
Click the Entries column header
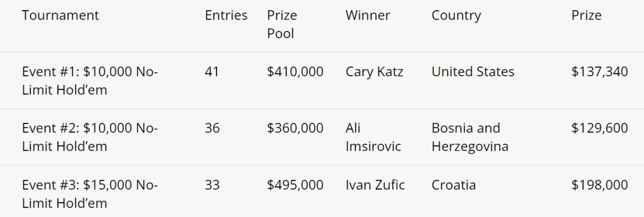(x=227, y=15)
